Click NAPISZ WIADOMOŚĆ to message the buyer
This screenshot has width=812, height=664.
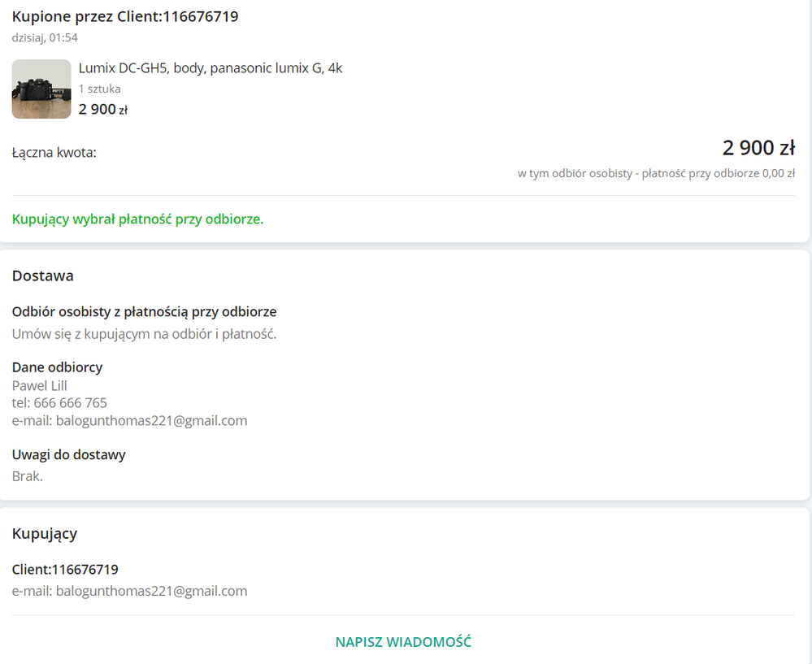(x=403, y=642)
